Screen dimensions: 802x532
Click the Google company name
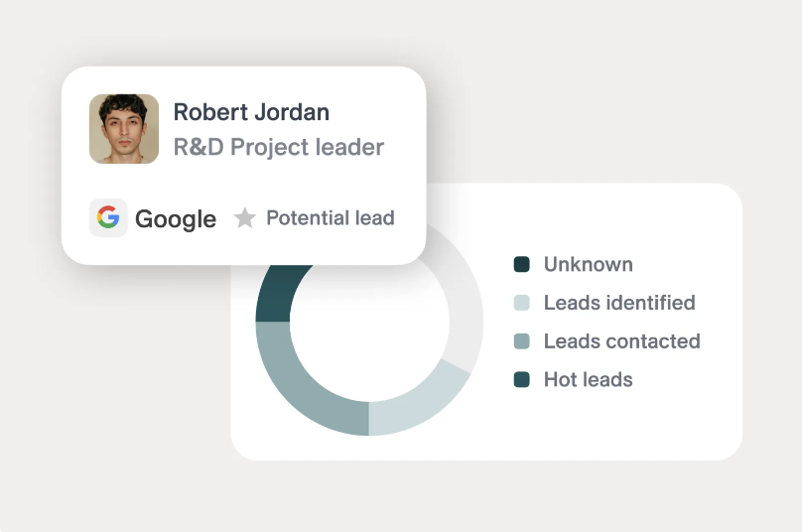coord(176,219)
